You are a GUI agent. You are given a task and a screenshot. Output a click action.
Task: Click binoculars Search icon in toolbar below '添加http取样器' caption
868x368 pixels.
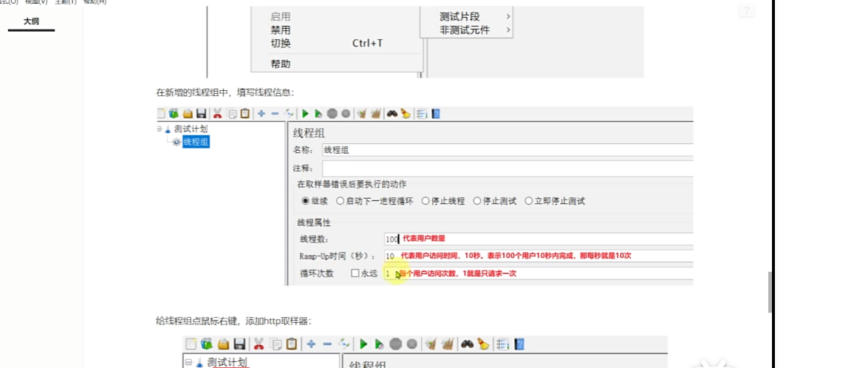467,344
